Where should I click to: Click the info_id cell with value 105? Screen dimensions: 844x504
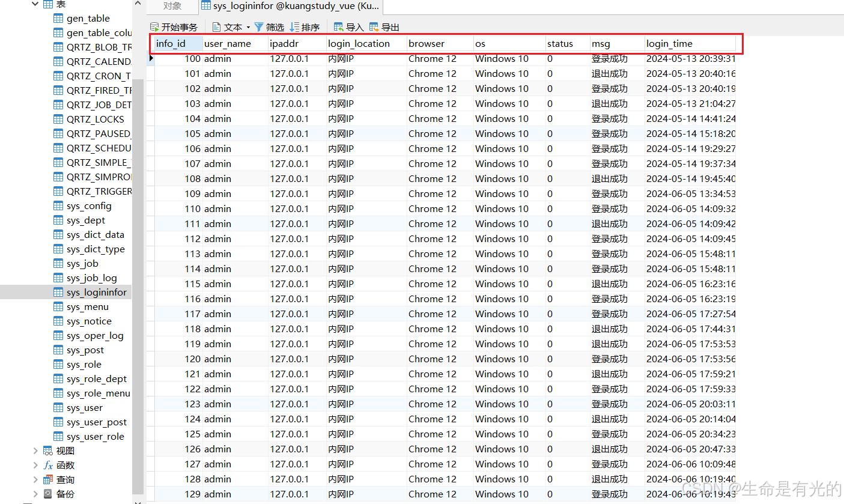(x=178, y=133)
